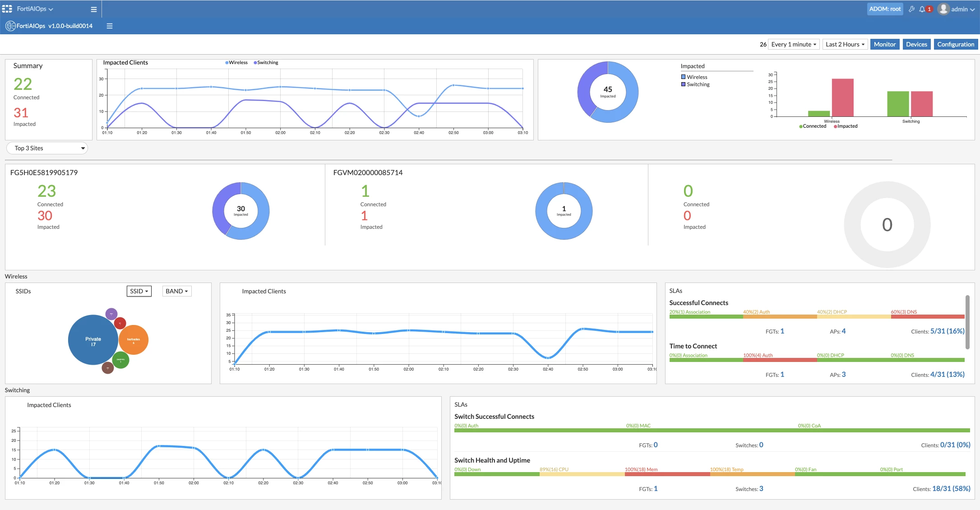Open the Every 1 minute refresh dropdown
Image resolution: width=980 pixels, height=510 pixels.
[794, 44]
